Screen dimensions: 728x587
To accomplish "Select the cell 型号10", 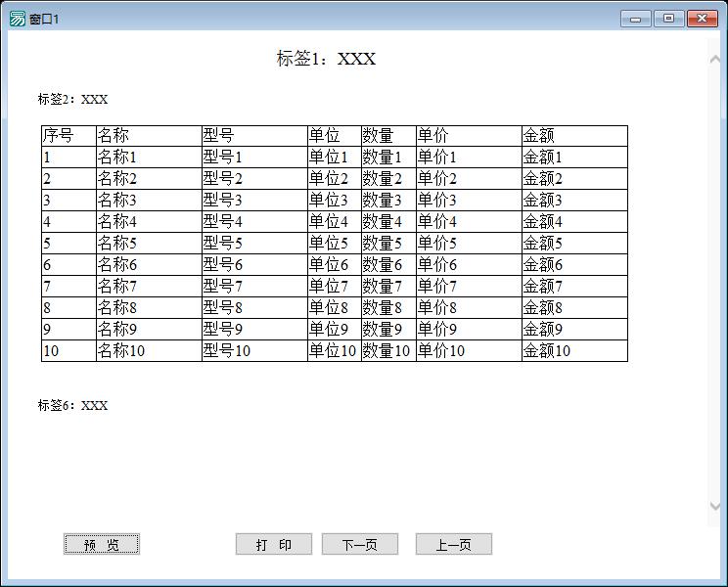I will pos(254,351).
